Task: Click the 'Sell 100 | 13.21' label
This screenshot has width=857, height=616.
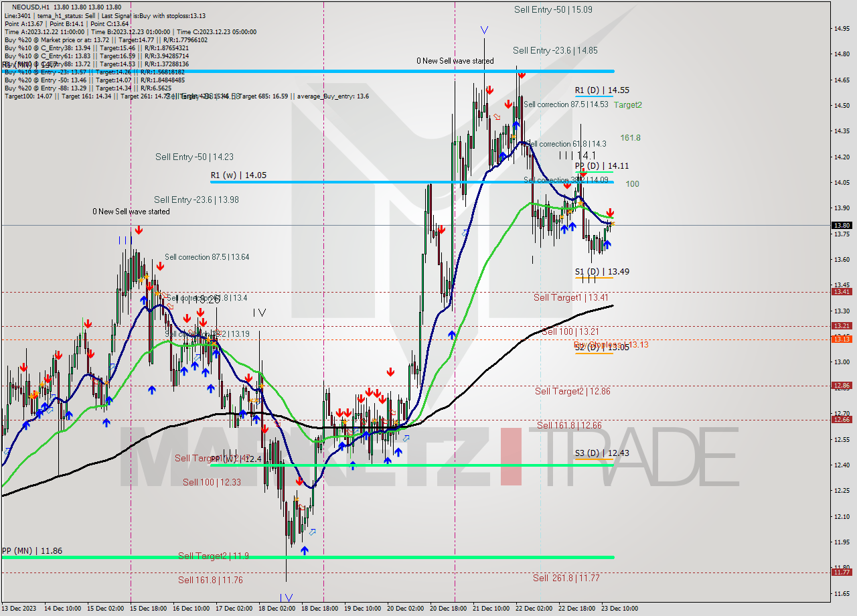Action: (x=570, y=331)
